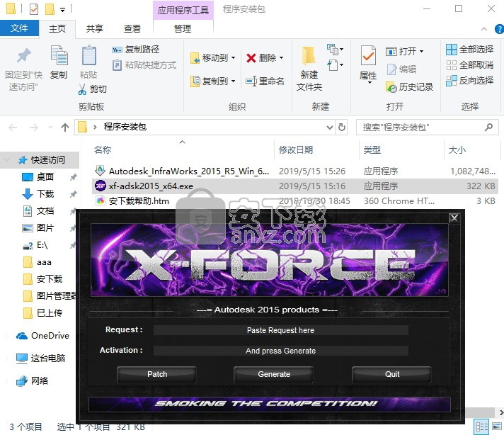Click 全部选择 select all

click(x=469, y=50)
